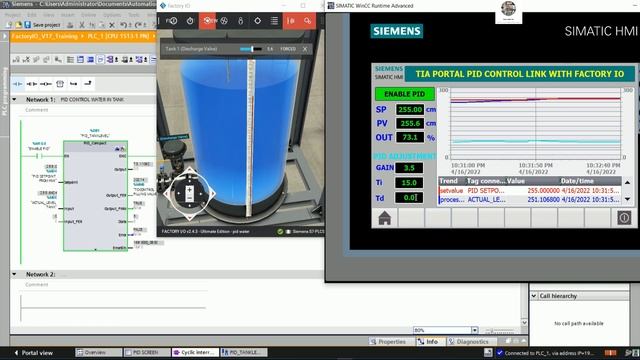Adjust the Tank 1 Discharge Valve slider

pyautogui.click(x=250, y=49)
